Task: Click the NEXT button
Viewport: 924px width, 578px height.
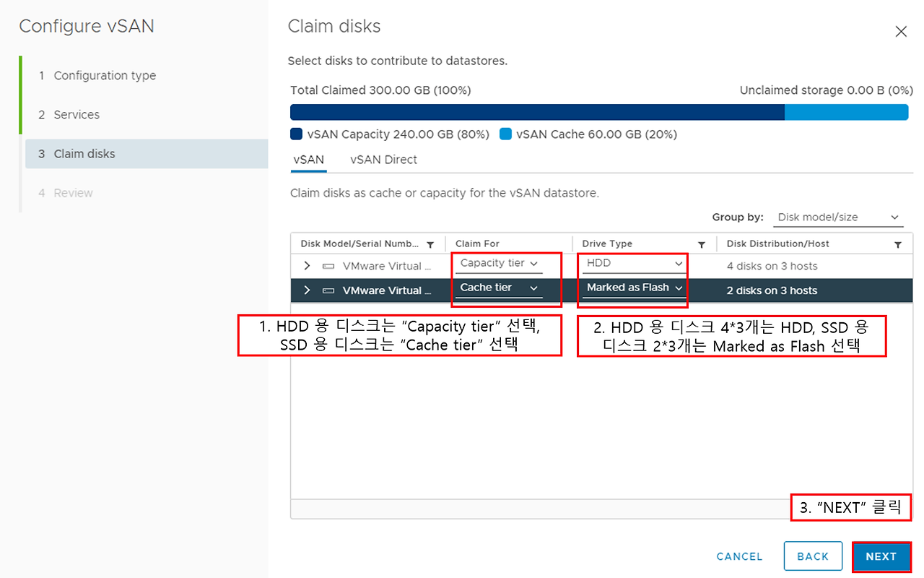Action: tap(881, 556)
